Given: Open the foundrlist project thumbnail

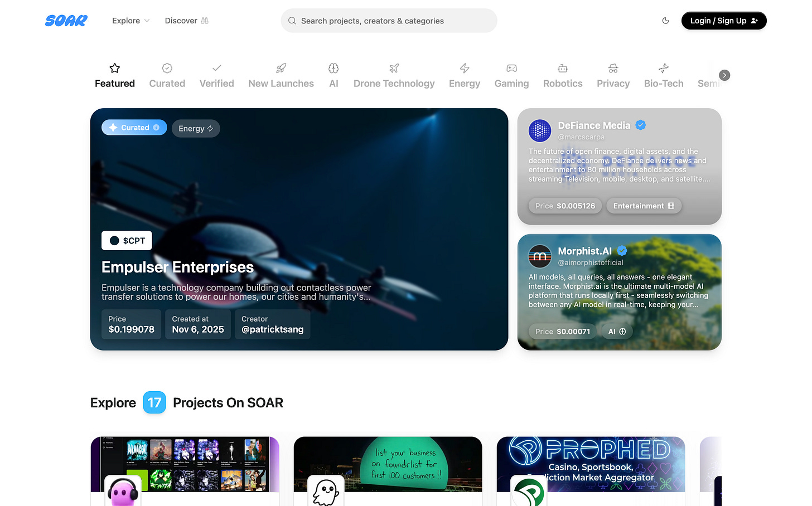Looking at the screenshot, I should [x=388, y=464].
